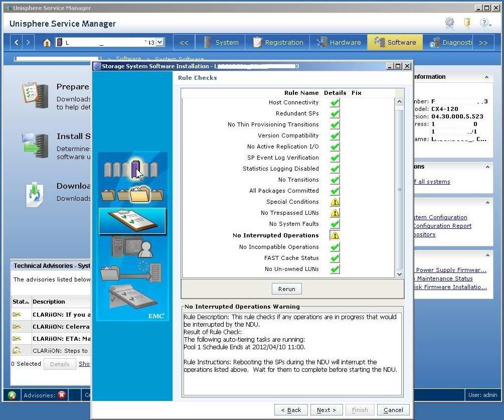
Task: Select the 'CLARiiON: Celerra' advisory row
Action: (51, 327)
